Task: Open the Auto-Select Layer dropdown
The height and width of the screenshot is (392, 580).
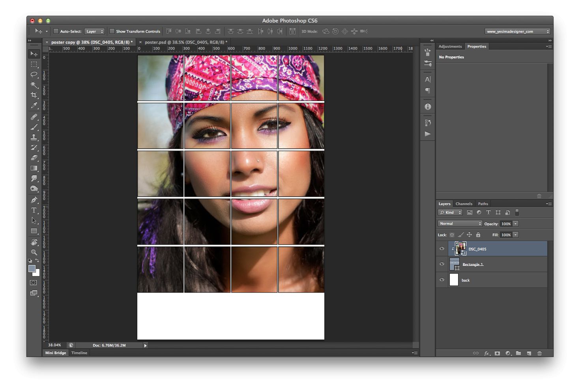Action: click(94, 31)
